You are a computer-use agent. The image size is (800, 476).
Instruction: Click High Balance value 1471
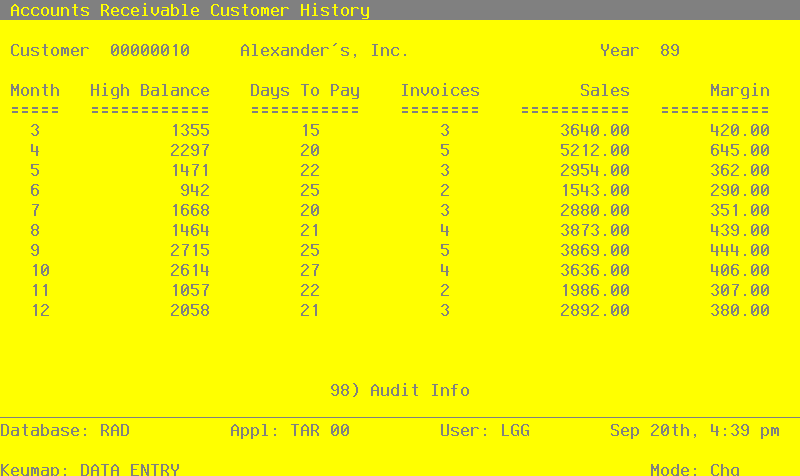[x=190, y=170]
